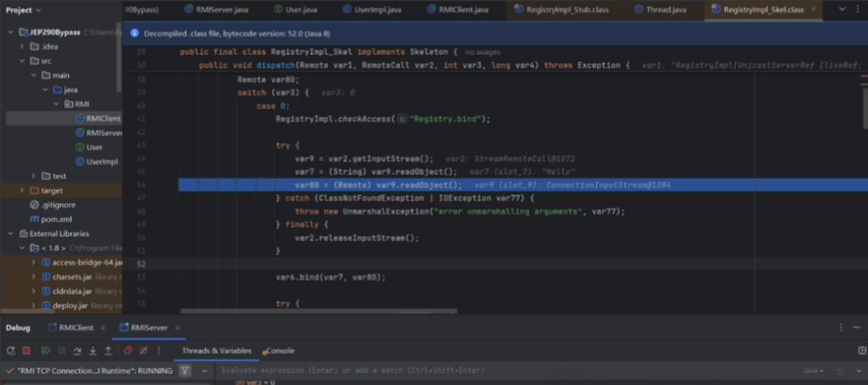
Task: Switch to Threads & Variables tab
Action: tap(217, 351)
